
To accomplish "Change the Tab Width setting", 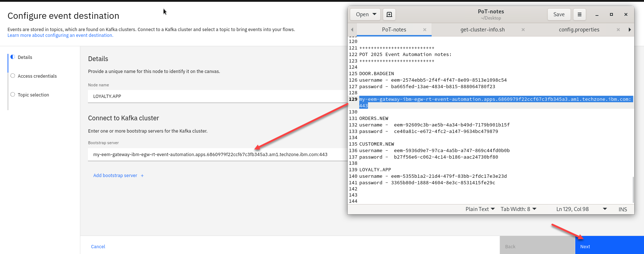I will 518,209.
